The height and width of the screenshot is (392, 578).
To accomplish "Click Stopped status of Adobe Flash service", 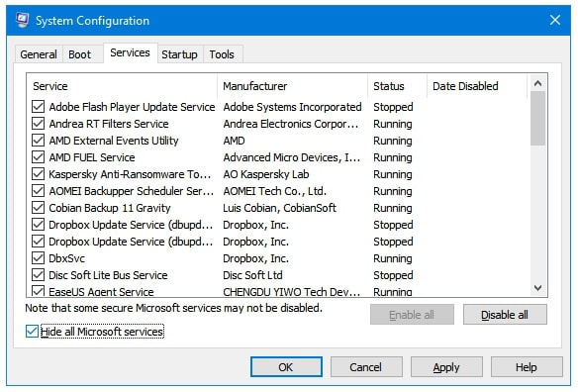I will 393,107.
